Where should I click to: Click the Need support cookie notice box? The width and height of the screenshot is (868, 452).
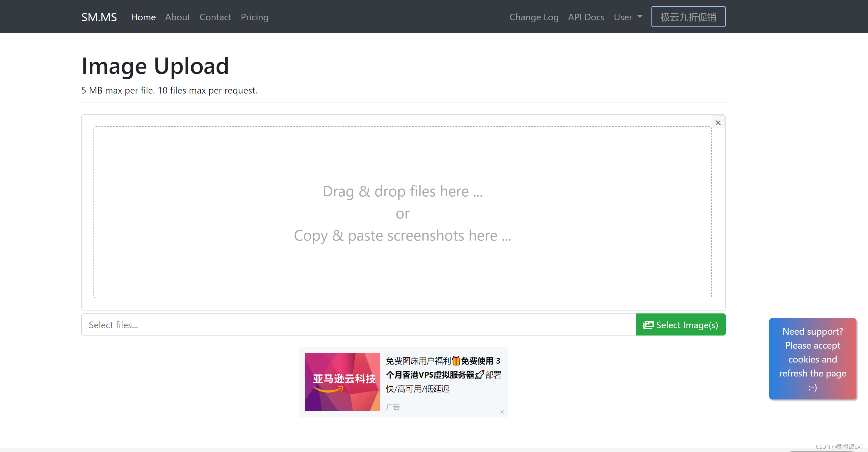[812, 359]
